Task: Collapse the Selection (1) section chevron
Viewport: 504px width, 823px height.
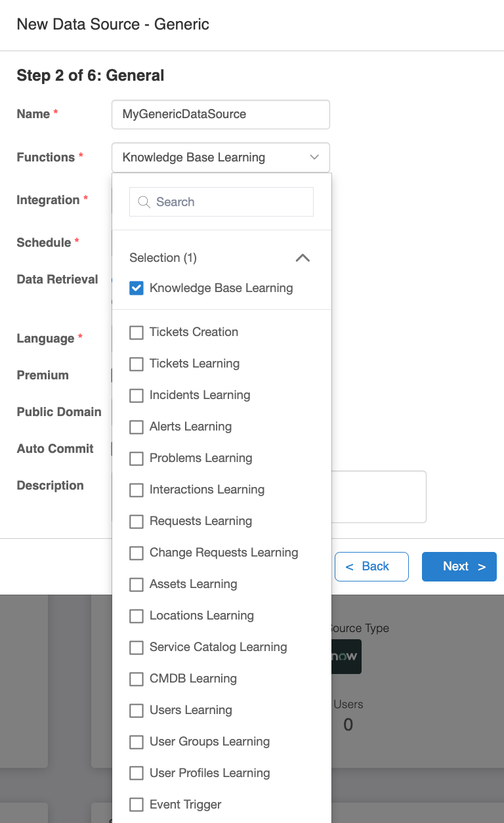Action: tap(303, 258)
